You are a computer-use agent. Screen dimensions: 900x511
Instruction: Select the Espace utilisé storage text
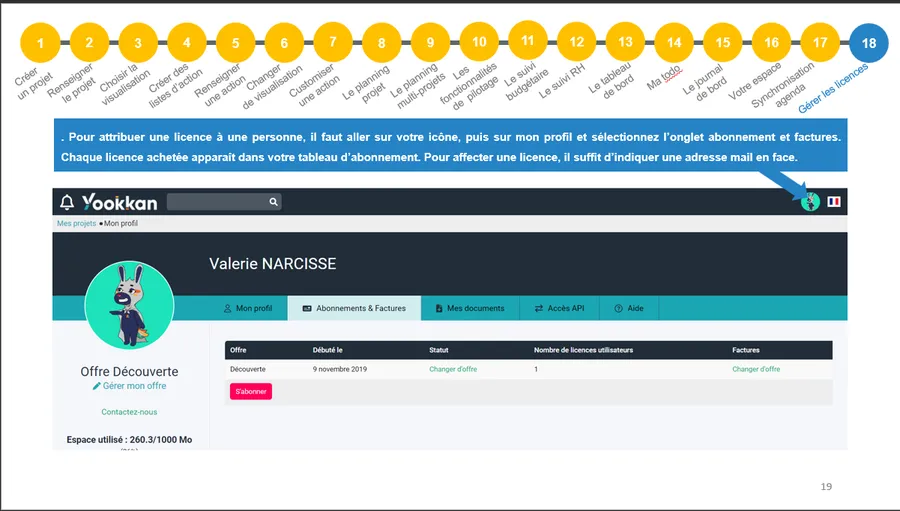[129, 440]
